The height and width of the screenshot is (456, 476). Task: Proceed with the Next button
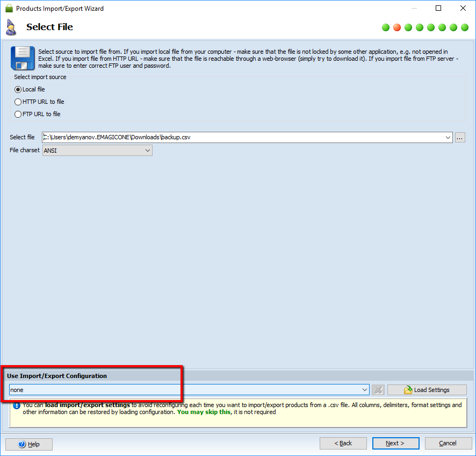coord(395,443)
